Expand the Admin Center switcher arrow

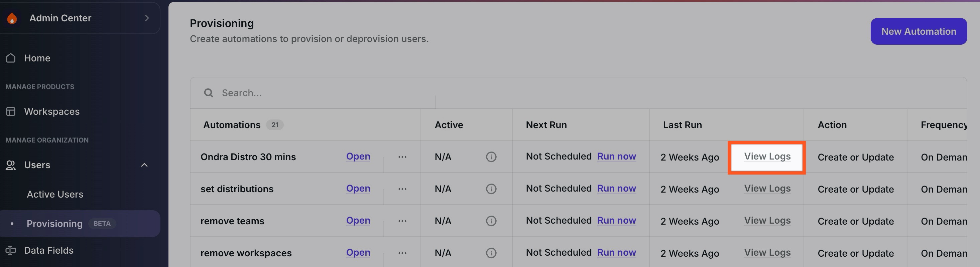pos(147,18)
